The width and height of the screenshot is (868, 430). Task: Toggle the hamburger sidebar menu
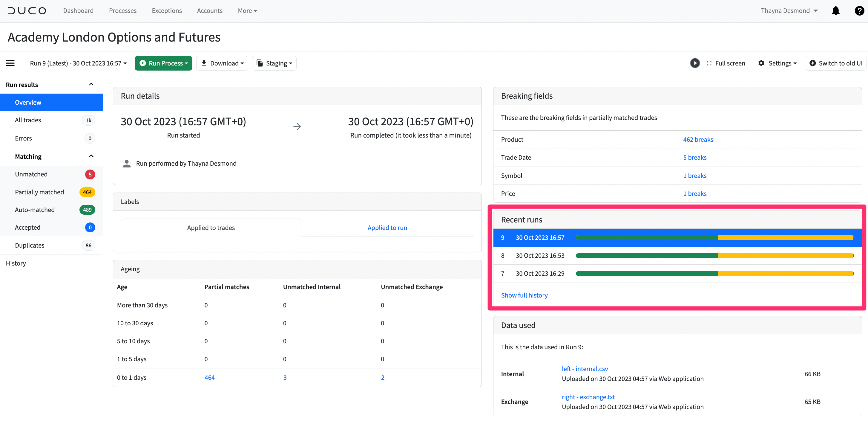10,63
